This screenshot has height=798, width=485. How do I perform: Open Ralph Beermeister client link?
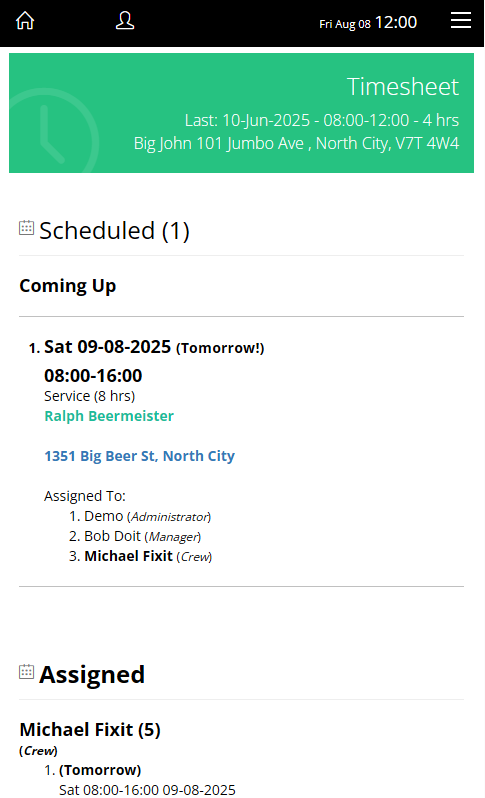pos(109,416)
